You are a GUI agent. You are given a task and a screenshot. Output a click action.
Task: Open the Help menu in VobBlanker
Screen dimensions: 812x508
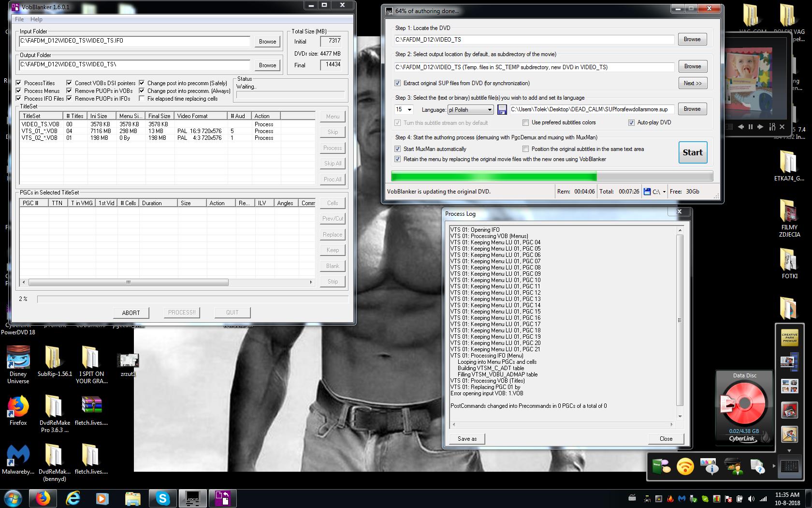(36, 19)
